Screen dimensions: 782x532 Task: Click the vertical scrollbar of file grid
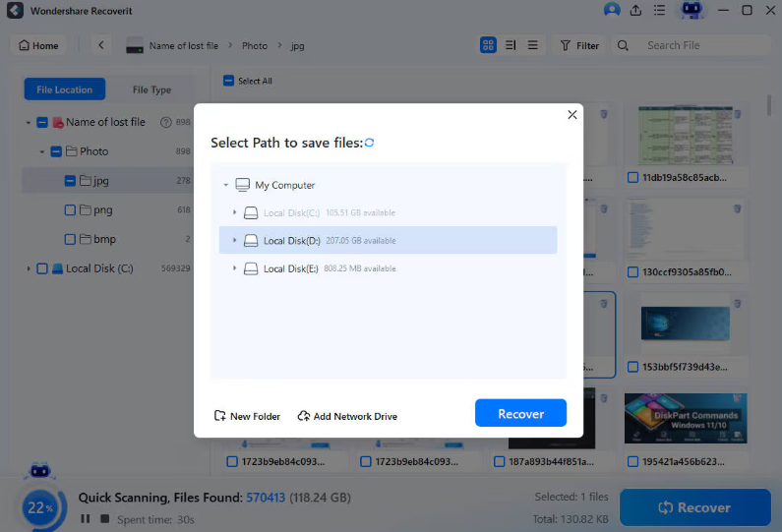(769, 104)
